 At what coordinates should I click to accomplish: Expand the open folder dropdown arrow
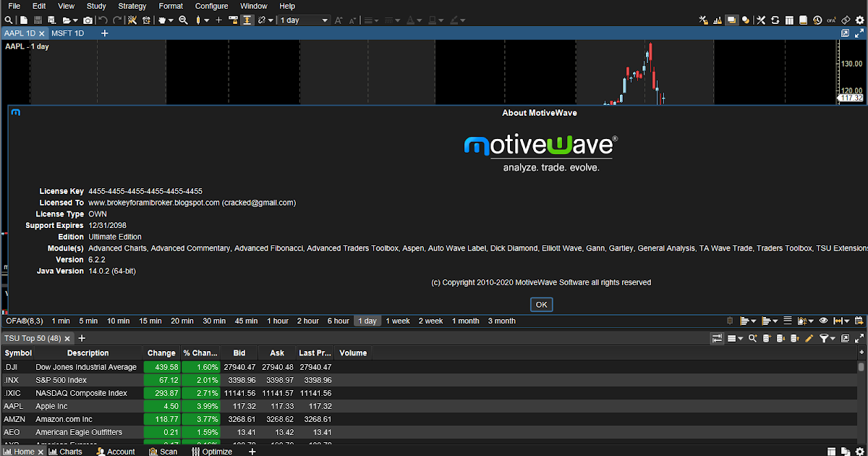click(x=75, y=20)
